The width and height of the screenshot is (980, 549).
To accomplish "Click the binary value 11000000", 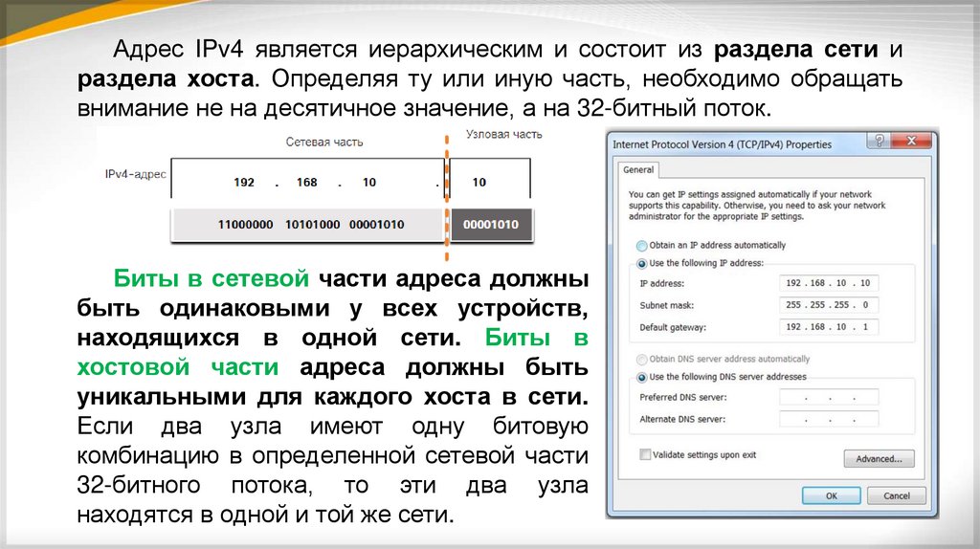I will [245, 225].
